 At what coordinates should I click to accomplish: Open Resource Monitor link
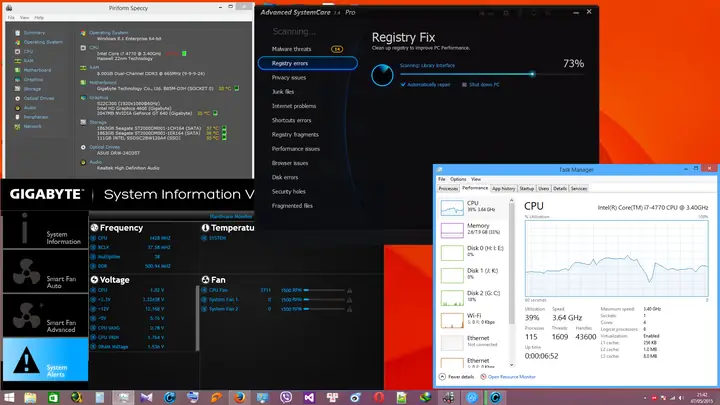coord(512,377)
